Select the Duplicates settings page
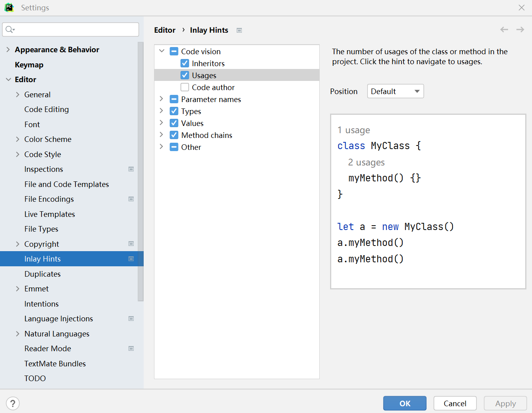This screenshot has width=532, height=413. 42,274
